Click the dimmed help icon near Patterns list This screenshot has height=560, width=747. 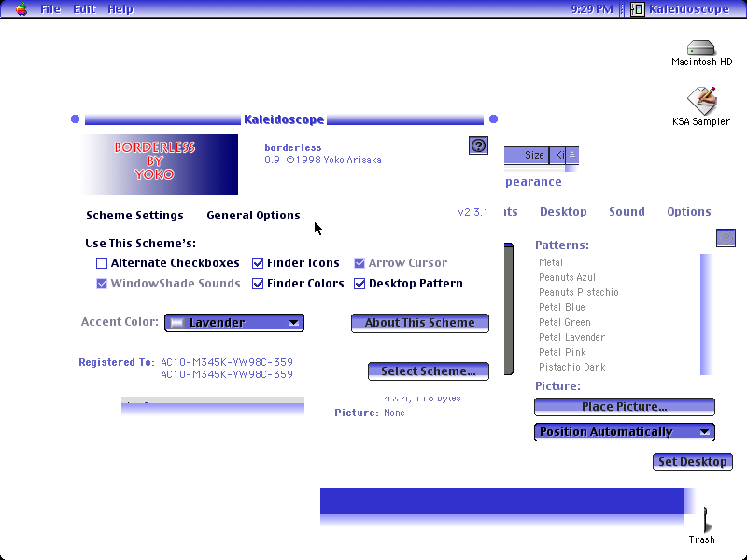coord(726,238)
